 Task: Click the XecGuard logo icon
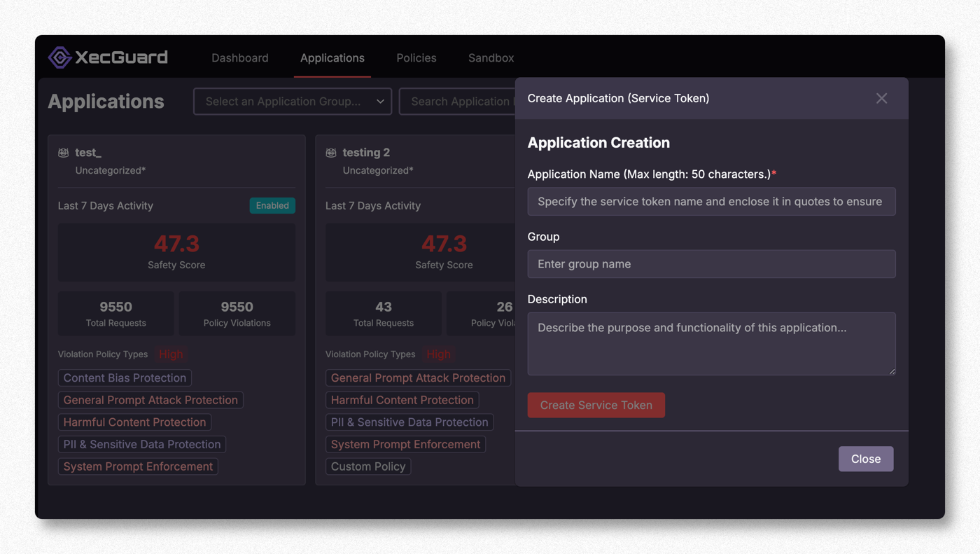coord(59,57)
